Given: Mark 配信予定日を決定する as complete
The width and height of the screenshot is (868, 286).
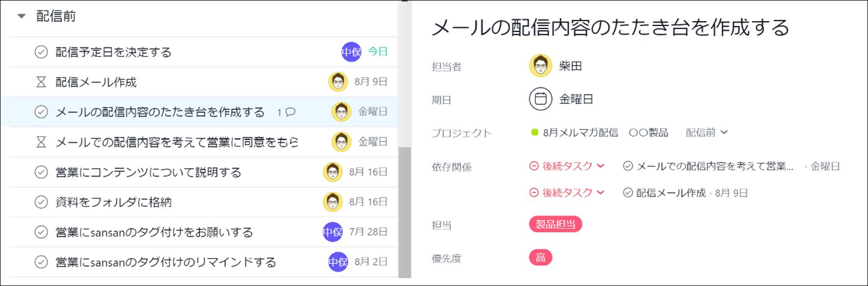Looking at the screenshot, I should tap(41, 52).
